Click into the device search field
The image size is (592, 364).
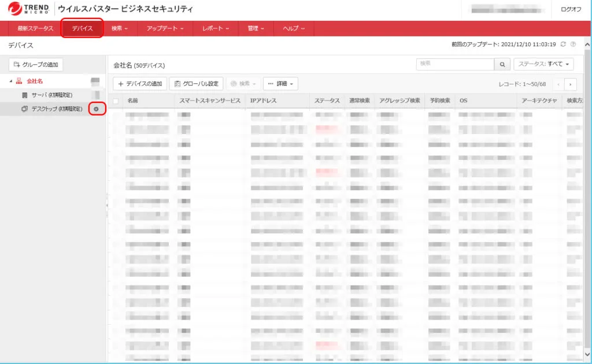click(x=455, y=64)
